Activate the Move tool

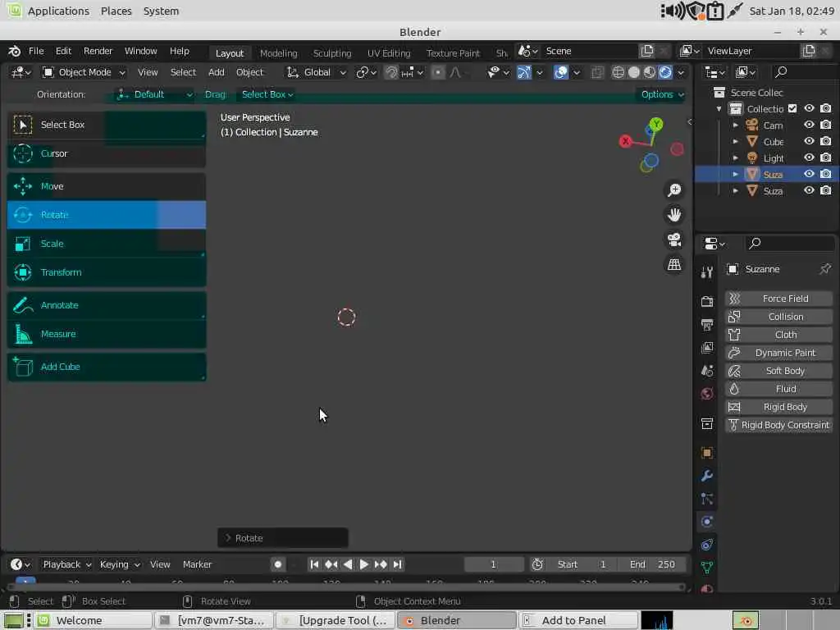point(106,186)
